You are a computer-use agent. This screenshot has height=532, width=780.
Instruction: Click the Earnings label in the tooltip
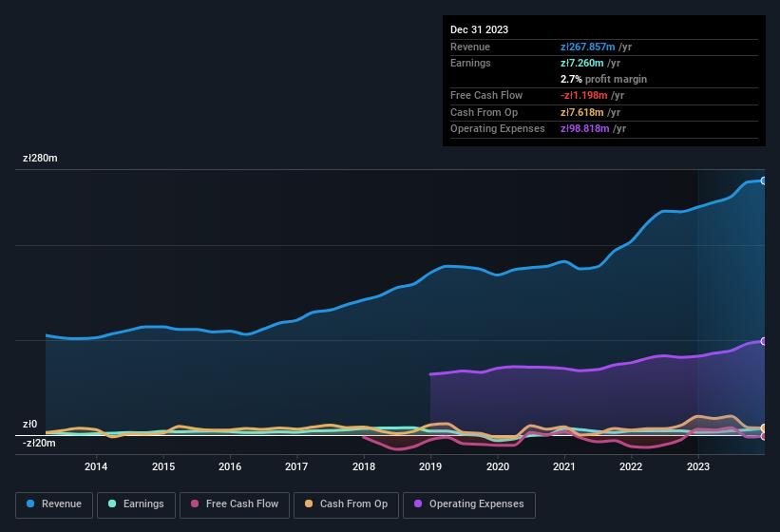(470, 63)
